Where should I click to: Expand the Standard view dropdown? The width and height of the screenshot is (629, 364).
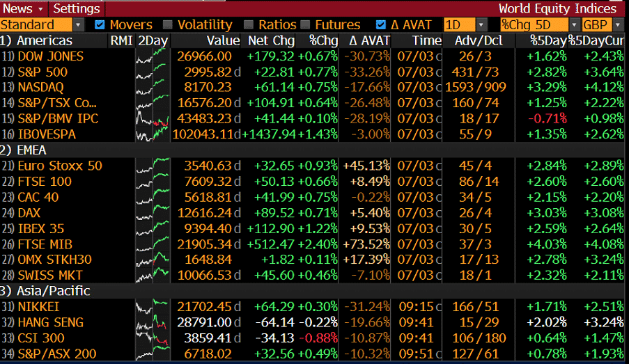tap(78, 25)
